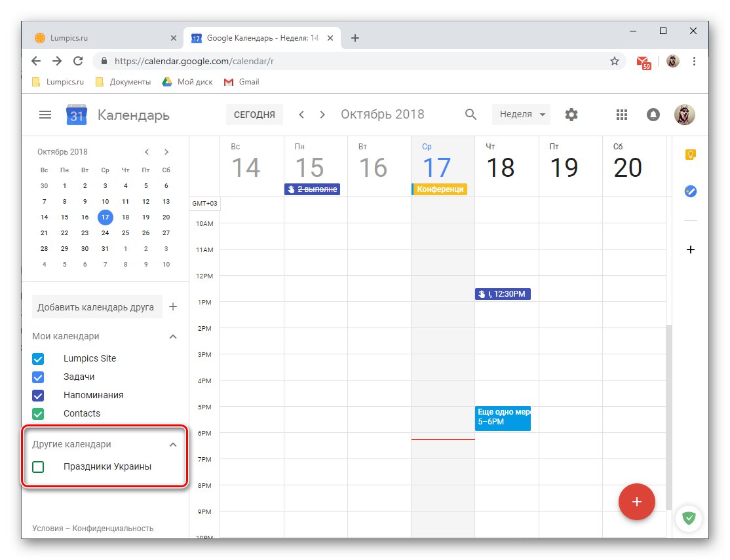Collapse the Другие календари section

point(172,443)
